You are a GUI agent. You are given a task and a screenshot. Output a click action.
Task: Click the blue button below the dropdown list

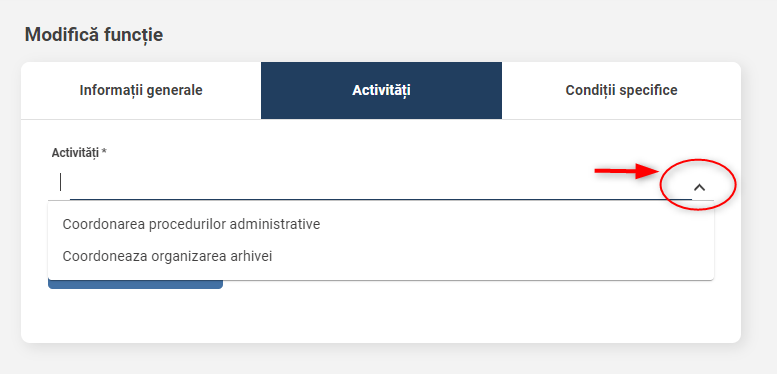coord(135,284)
